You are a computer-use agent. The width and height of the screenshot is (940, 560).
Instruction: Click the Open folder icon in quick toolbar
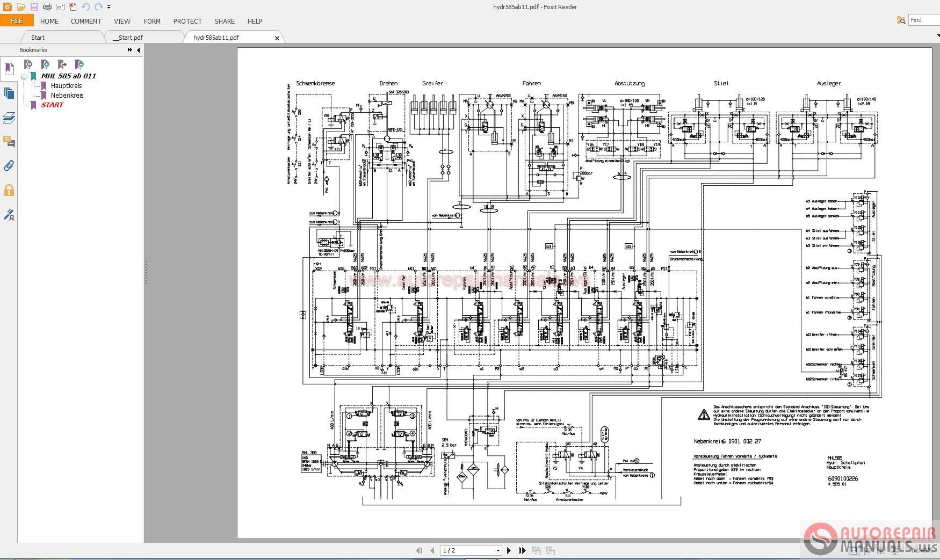(x=21, y=7)
